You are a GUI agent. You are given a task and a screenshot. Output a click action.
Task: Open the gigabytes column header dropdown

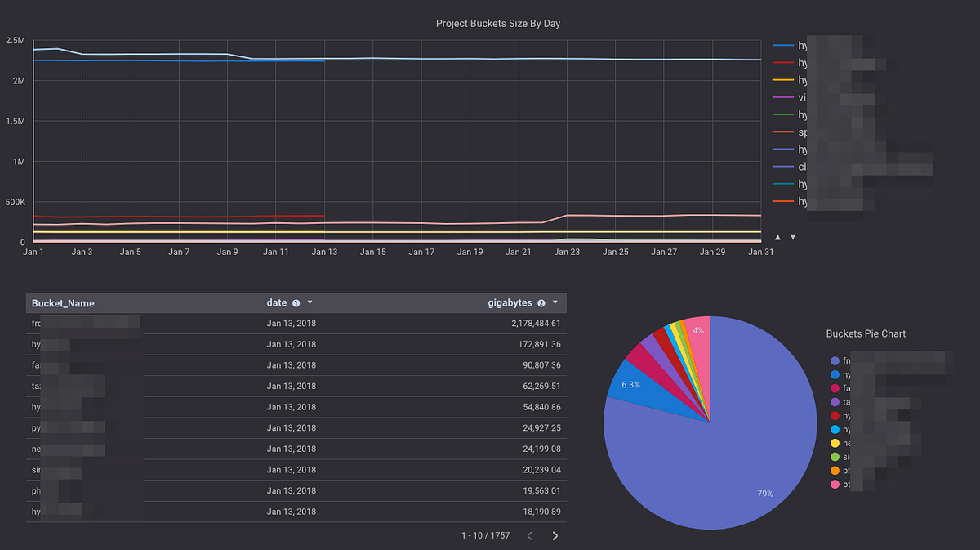[x=554, y=302]
